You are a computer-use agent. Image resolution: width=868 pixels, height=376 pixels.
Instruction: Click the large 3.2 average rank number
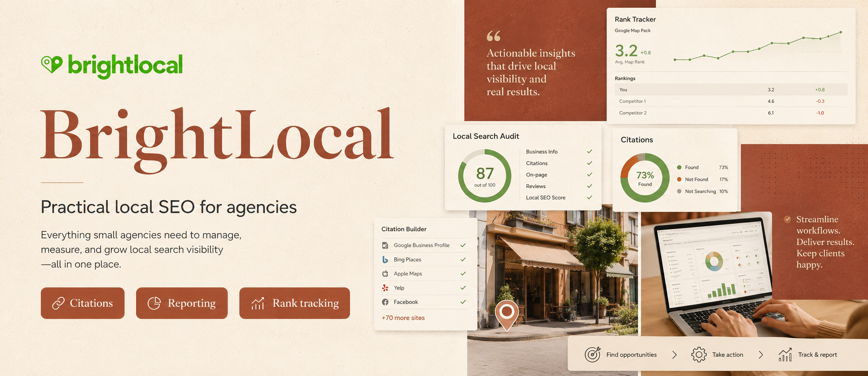(x=626, y=50)
